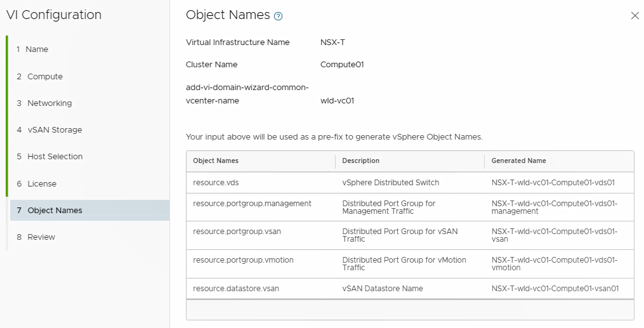Open the License step
644x328 pixels.
click(x=41, y=184)
